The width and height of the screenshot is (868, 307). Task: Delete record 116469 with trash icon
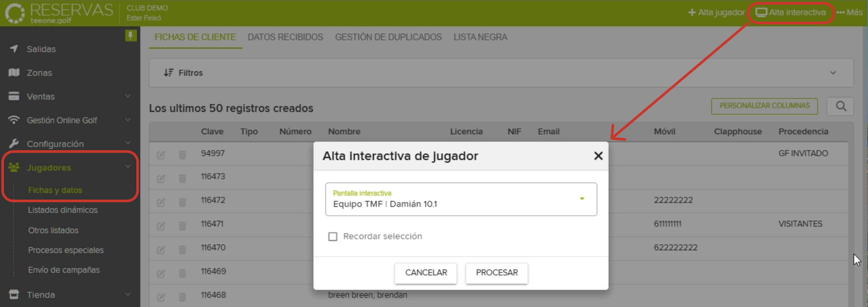[182, 273]
